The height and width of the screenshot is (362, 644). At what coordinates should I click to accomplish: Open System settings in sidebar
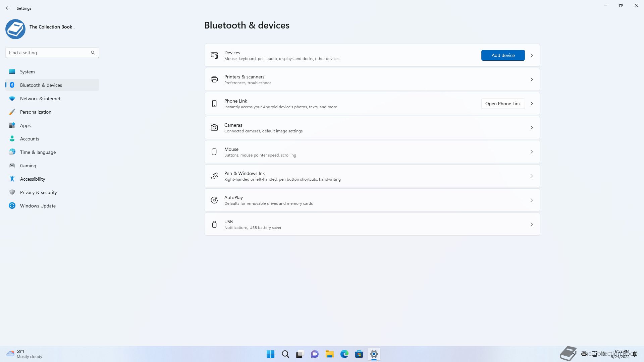(x=52, y=72)
